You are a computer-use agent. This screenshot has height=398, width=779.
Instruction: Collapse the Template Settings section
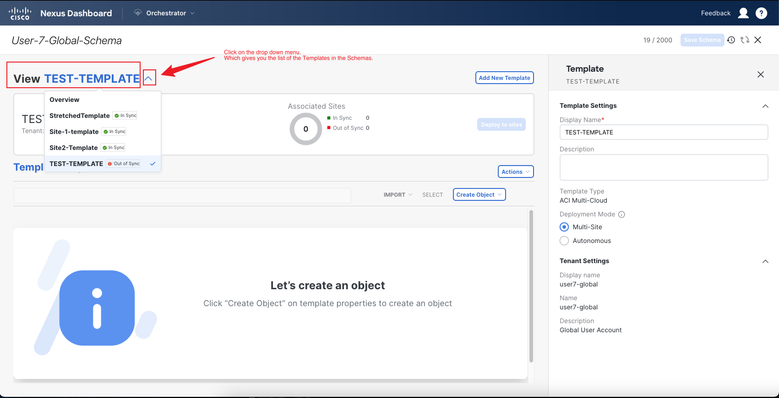[765, 106]
